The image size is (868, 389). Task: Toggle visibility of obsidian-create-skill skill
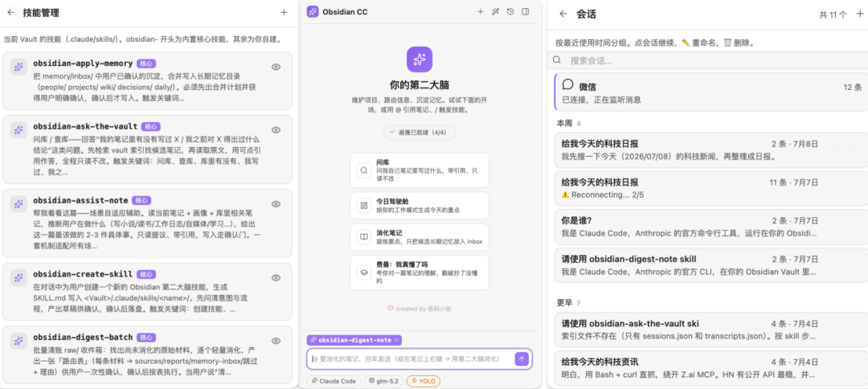click(x=276, y=278)
